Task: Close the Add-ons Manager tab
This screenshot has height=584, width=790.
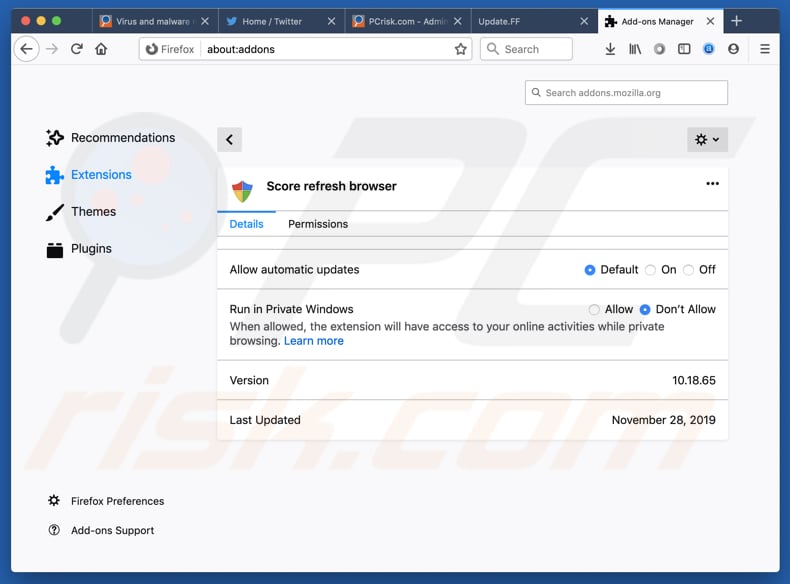Action: (710, 21)
